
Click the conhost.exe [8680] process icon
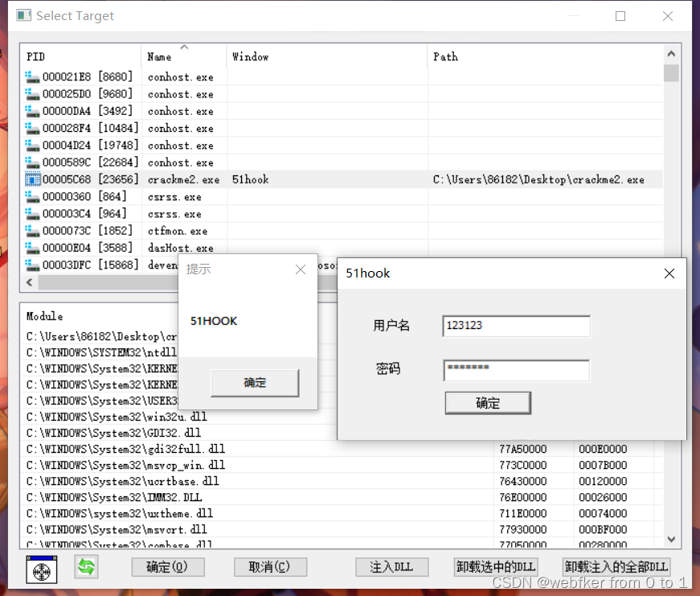tap(31, 77)
